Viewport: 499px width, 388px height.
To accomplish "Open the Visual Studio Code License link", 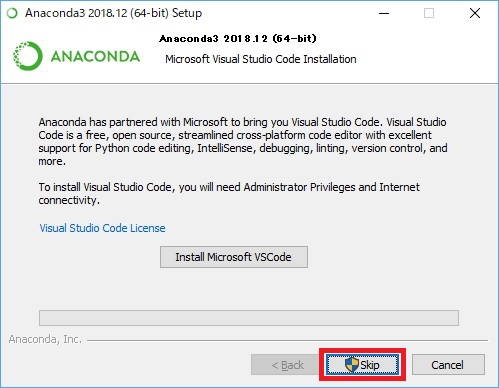I will (102, 228).
